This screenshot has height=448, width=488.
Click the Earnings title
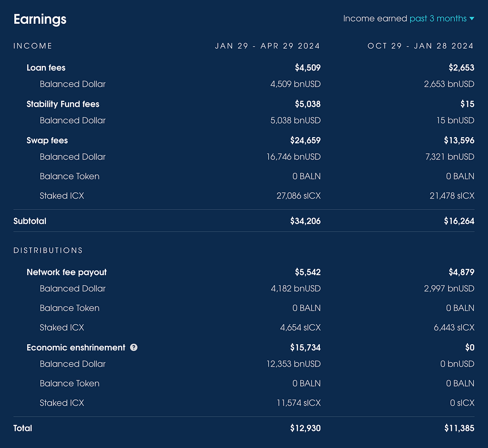[x=40, y=19]
